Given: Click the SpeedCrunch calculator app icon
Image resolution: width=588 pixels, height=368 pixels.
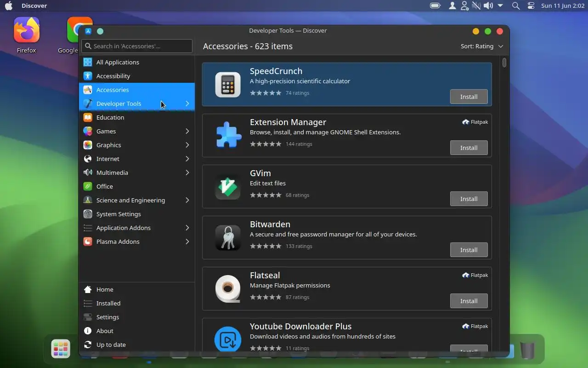Looking at the screenshot, I should coord(228,85).
